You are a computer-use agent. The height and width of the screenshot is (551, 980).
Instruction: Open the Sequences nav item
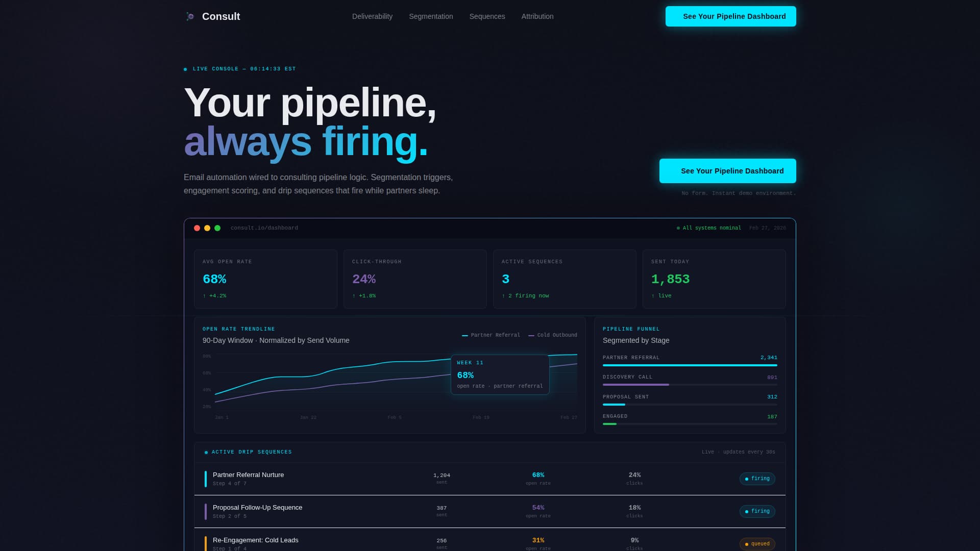tap(487, 16)
